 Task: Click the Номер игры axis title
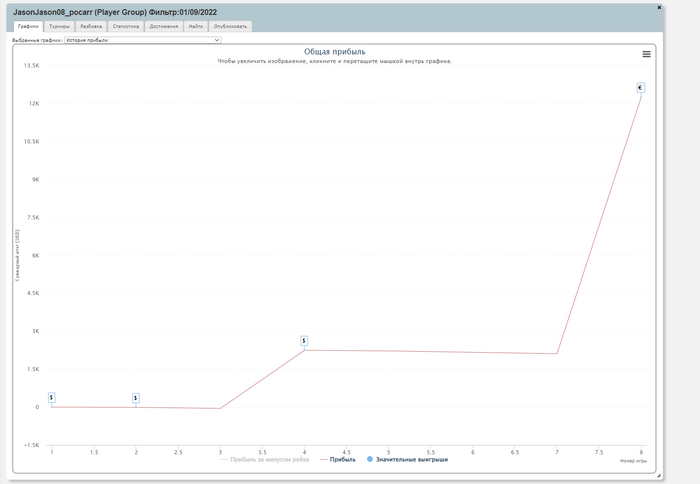tap(633, 461)
